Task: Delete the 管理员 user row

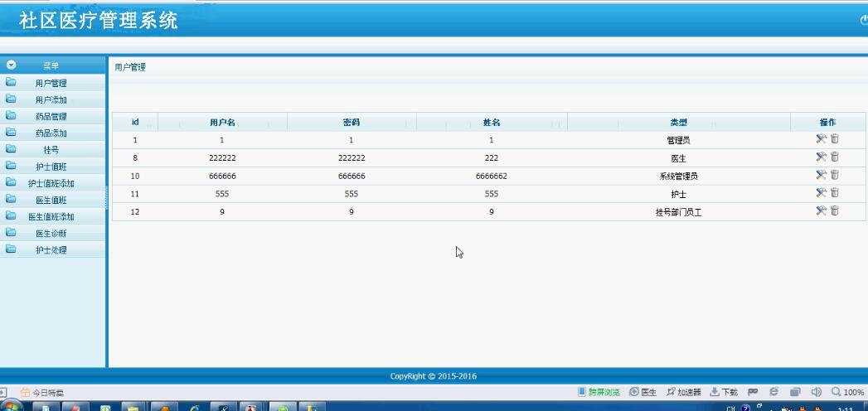Action: click(834, 139)
